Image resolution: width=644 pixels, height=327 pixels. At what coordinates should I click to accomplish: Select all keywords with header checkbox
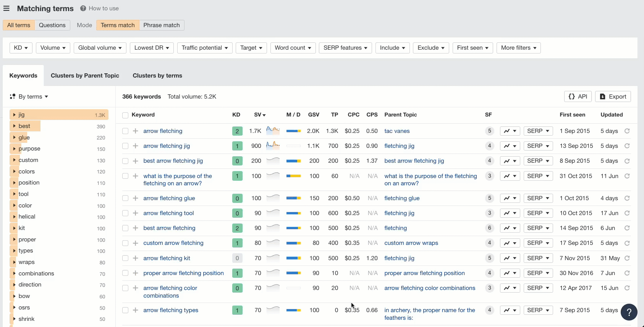pos(125,115)
